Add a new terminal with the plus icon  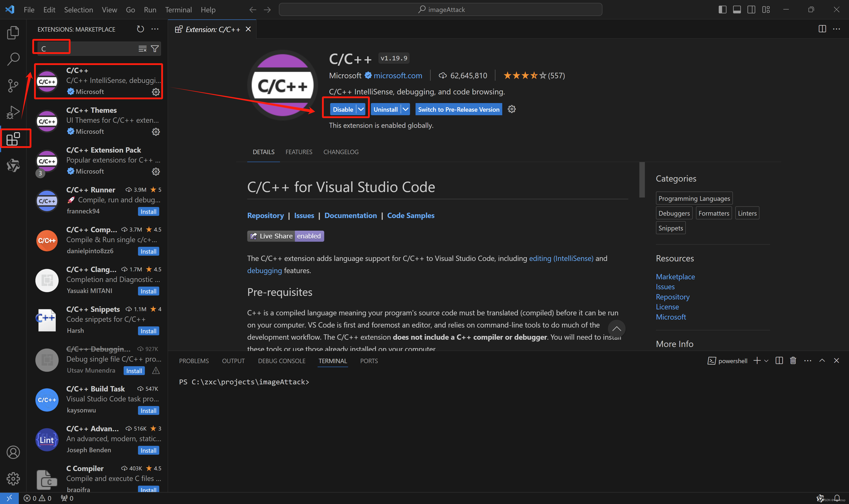(757, 361)
